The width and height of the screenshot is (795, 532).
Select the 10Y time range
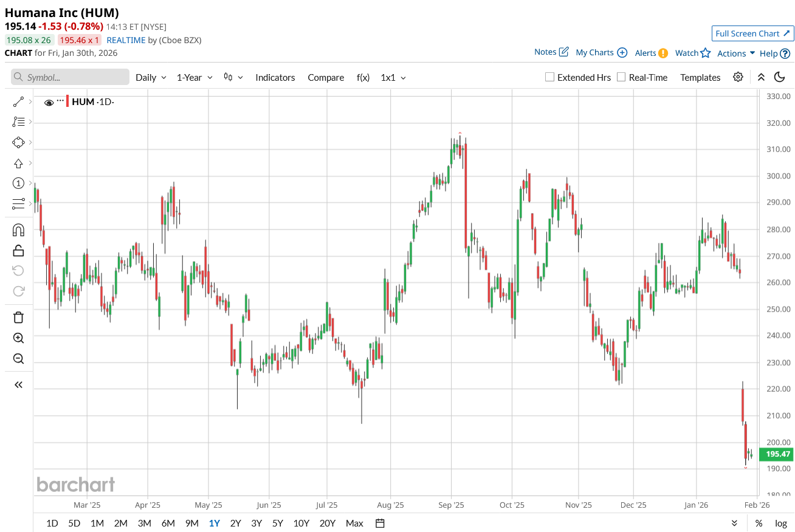click(x=301, y=523)
